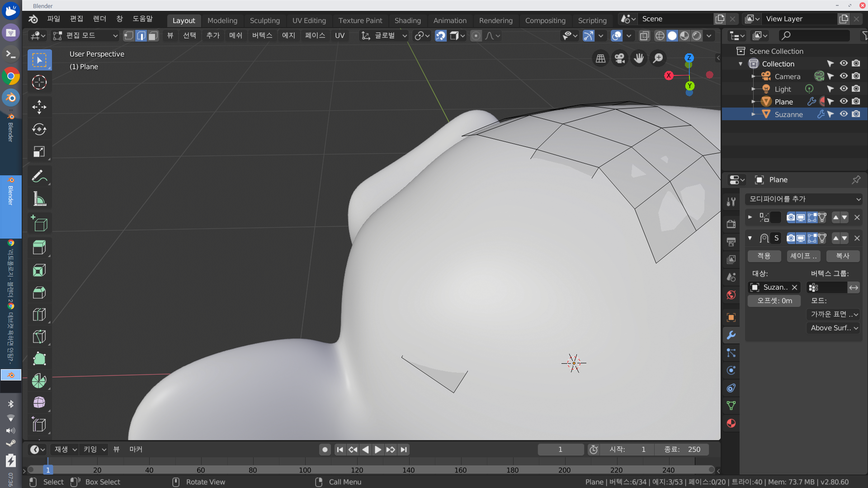Pick the Knife tool
868x488 pixels.
[x=39, y=337]
